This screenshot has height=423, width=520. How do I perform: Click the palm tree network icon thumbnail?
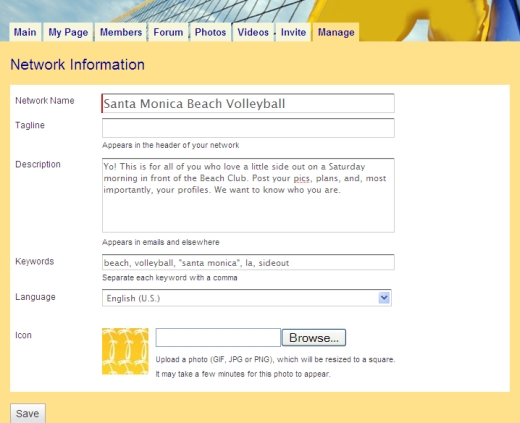click(125, 351)
